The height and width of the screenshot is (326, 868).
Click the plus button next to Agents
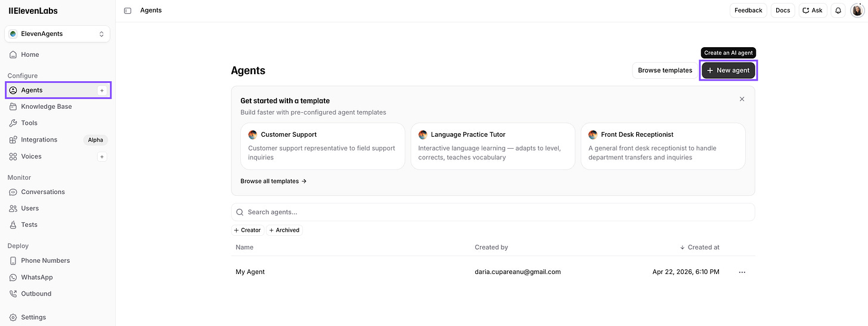coord(102,90)
